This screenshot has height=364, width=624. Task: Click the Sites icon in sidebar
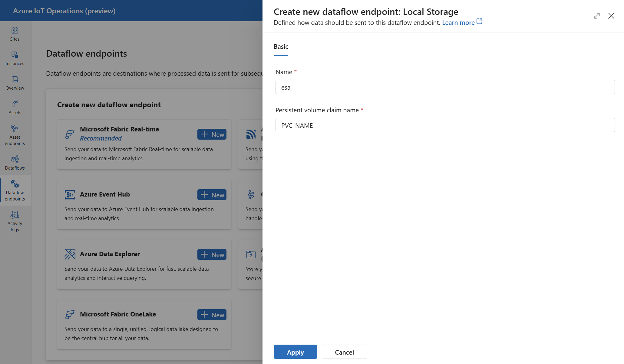(14, 34)
